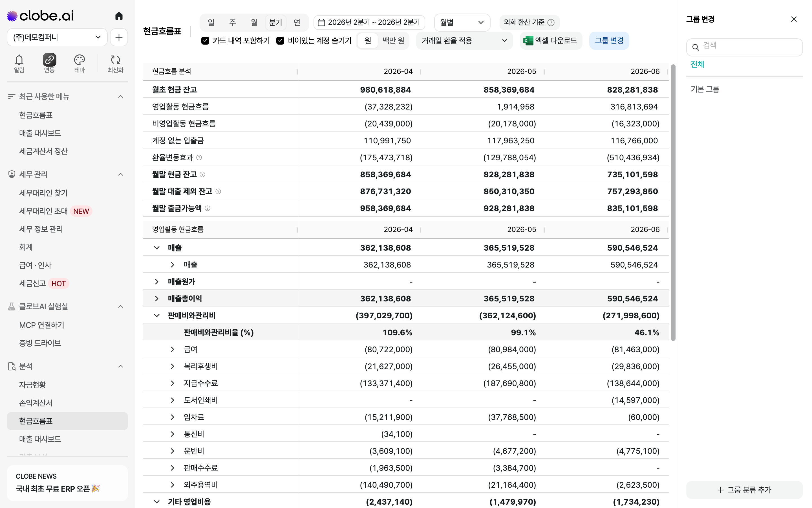Click help icon next to 월말 대출 제외 잔고
The image size is (812, 508).
[218, 191]
